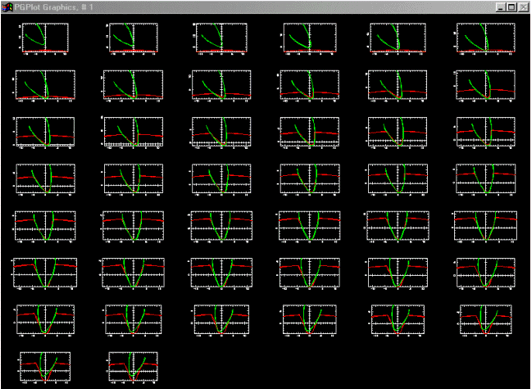Click the second plot in top row
The image size is (531, 389).
133,38
